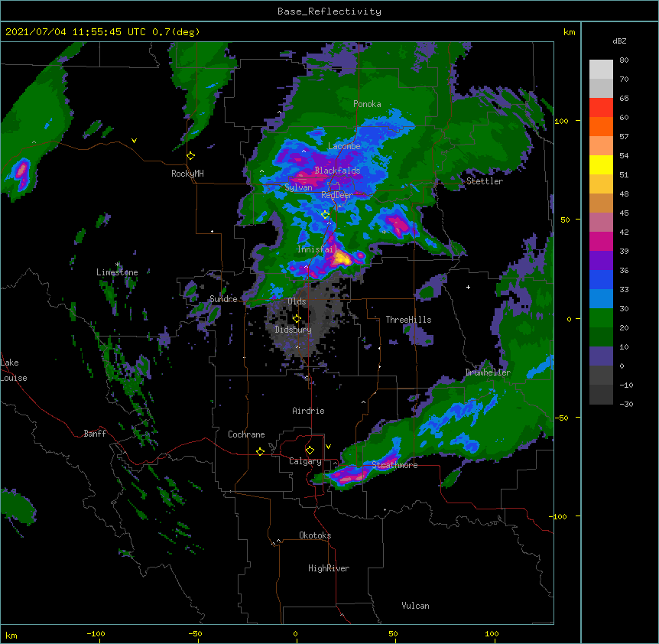This screenshot has width=659, height=644.
Task: Click the Lacombe city label
Action: tap(344, 146)
